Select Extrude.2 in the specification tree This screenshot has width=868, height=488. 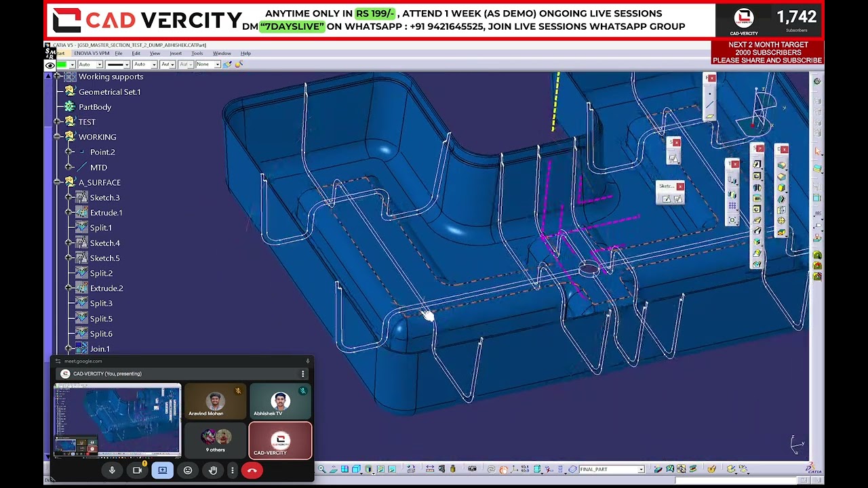[x=106, y=288]
